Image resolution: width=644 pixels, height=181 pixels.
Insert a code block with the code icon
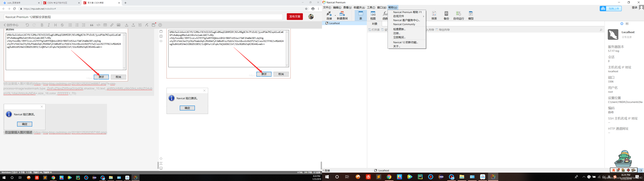[98, 25]
